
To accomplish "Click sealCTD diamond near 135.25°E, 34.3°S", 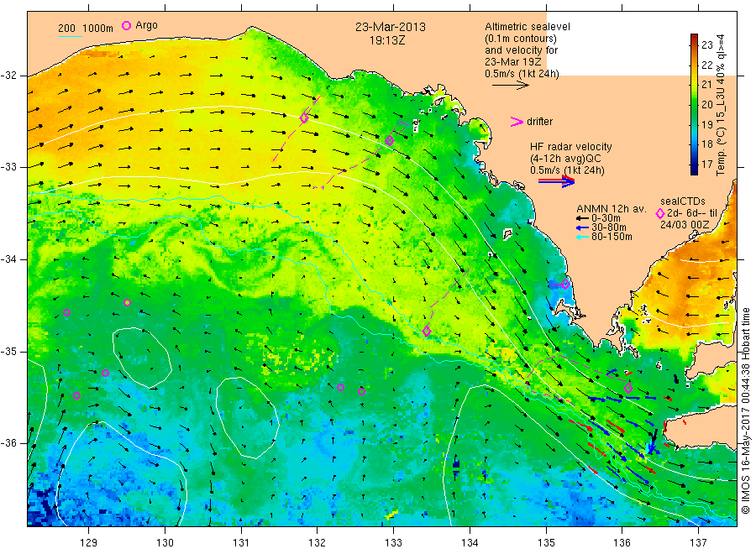I will (565, 285).
